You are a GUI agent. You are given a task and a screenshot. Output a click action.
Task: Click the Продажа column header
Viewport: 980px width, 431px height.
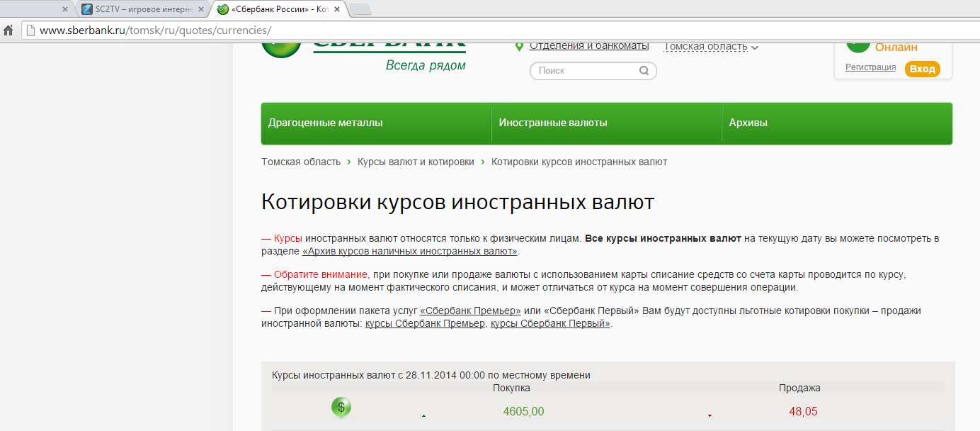(x=799, y=388)
